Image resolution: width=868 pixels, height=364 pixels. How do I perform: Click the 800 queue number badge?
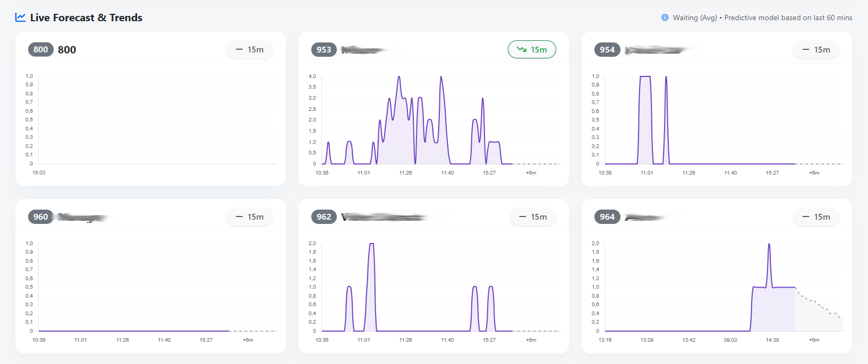point(40,49)
